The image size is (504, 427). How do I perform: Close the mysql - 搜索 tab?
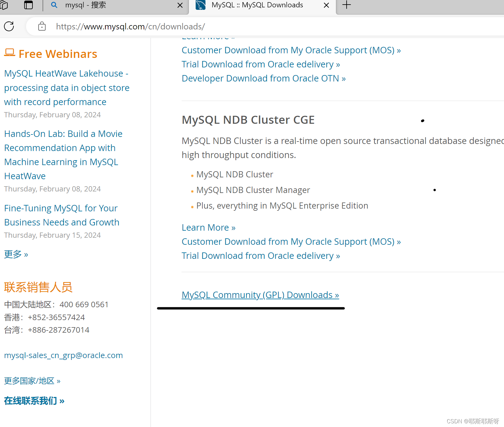(180, 5)
